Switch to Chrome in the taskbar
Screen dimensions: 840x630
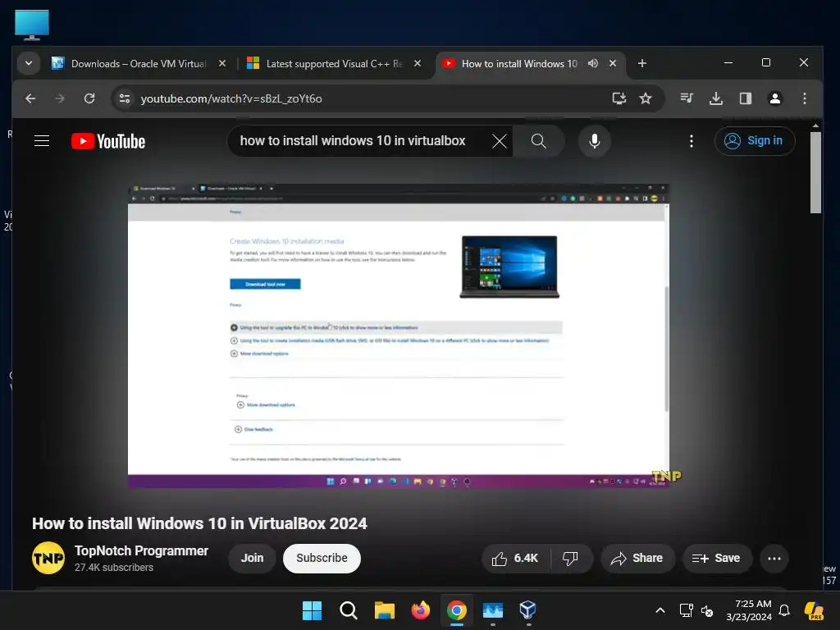coord(456,610)
